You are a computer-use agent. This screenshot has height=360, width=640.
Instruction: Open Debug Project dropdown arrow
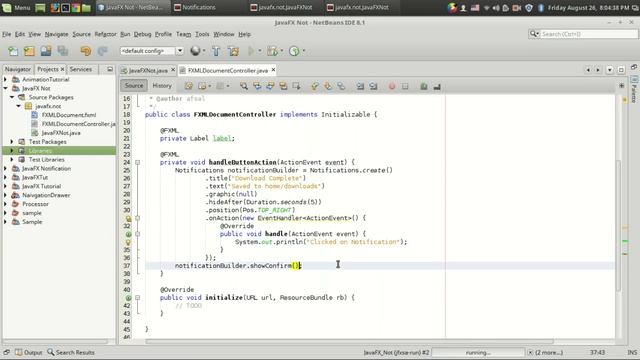282,51
